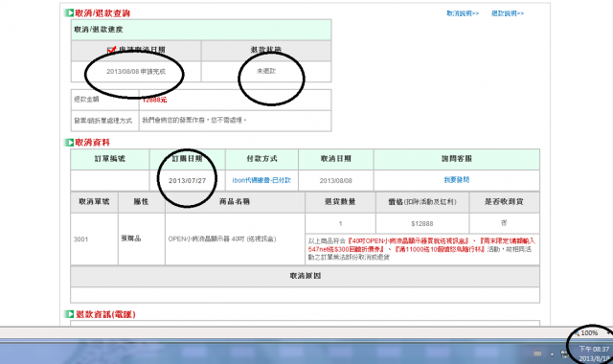Click the 退款金額 label cell

coord(104,100)
